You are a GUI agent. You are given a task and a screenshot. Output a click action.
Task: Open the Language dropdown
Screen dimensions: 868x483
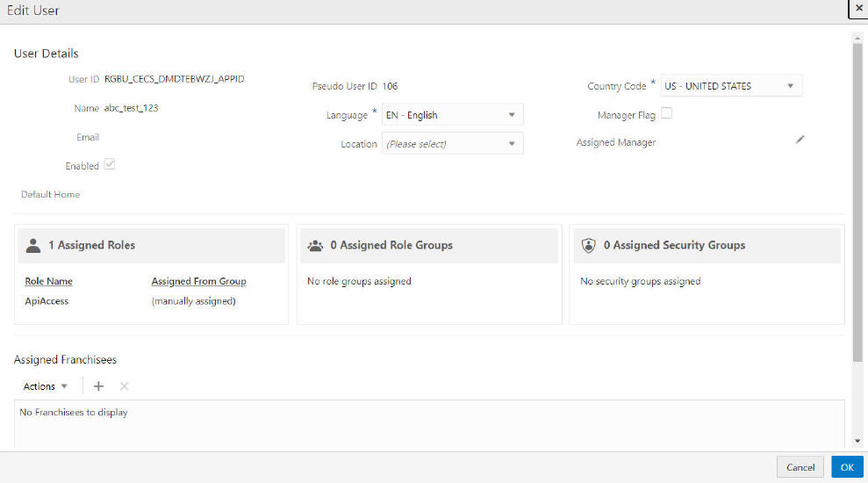click(512, 115)
